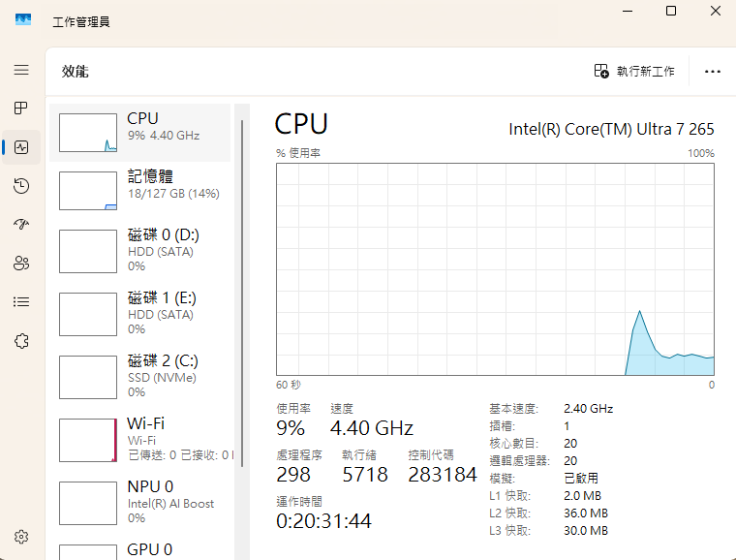Click the 5718 threads value
This screenshot has width=736, height=560.
(365, 475)
